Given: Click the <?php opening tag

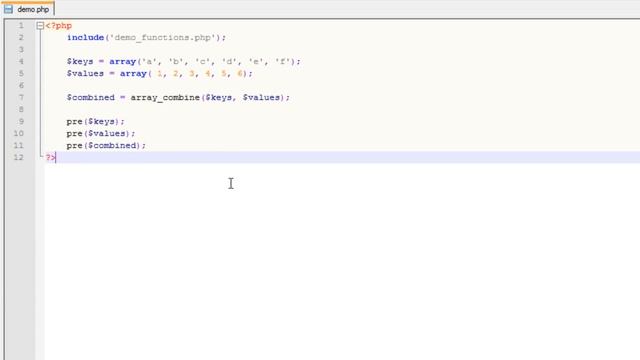Looking at the screenshot, I should tap(59, 26).
